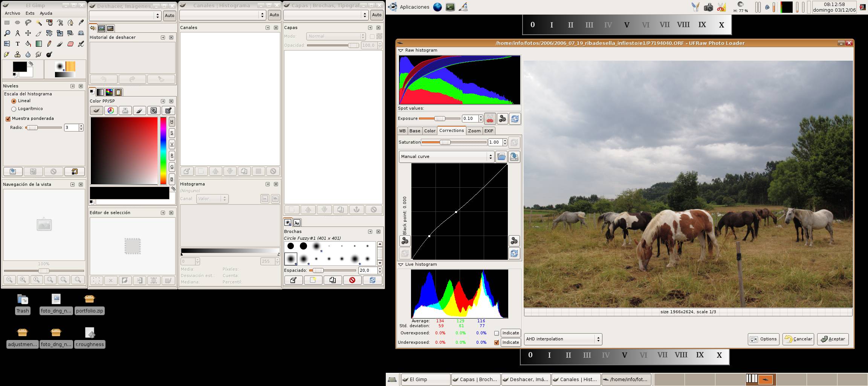Open the camera screenshot applet in top panel
This screenshot has width=868, height=386.
(708, 7)
